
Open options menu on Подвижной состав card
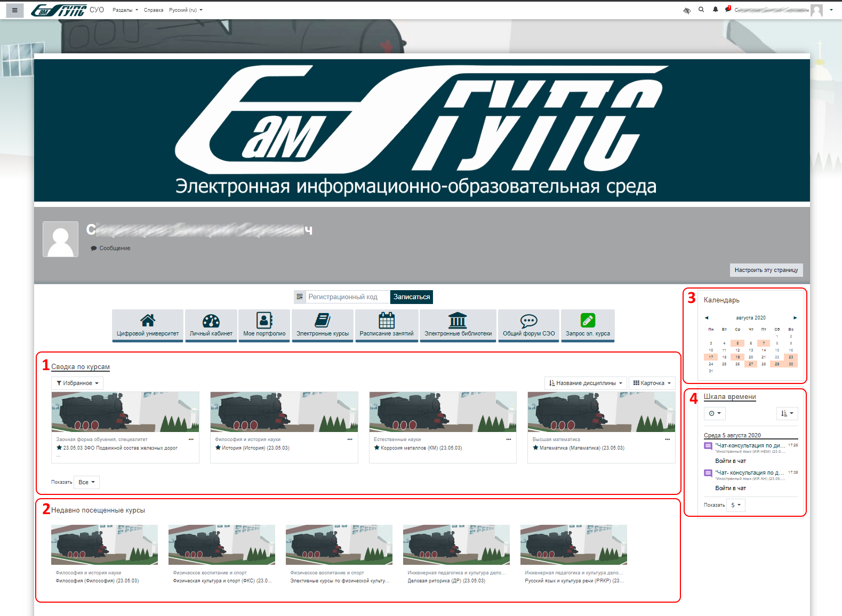191,439
